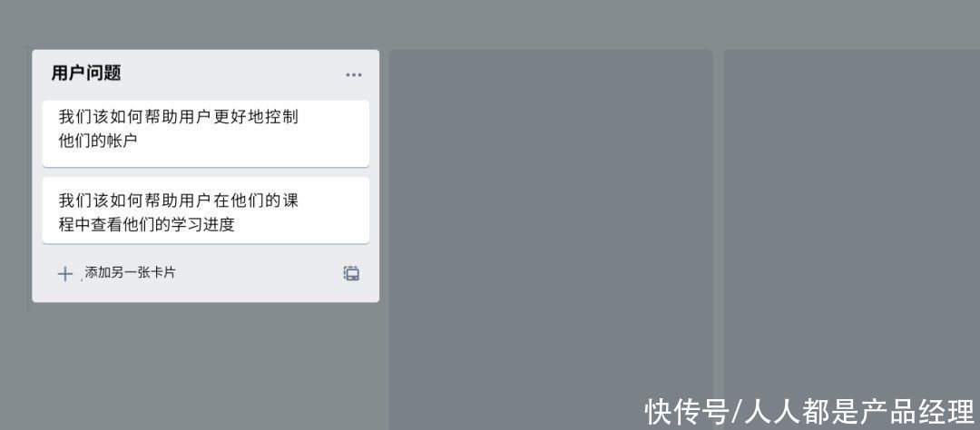
Task: Click the first line 我们该如何帮助用户更好地控制
Action: point(179,117)
